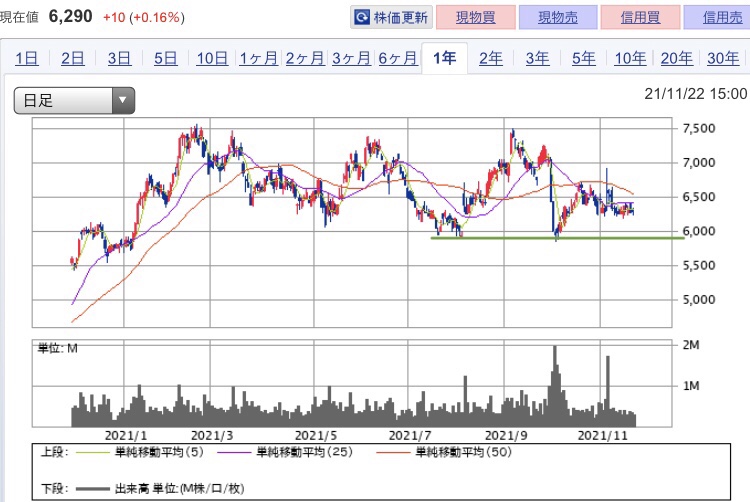Switch chart to 2日 period

(73, 58)
